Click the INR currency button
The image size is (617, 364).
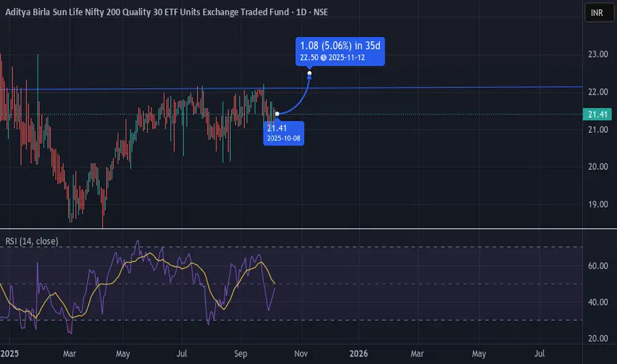click(x=599, y=13)
